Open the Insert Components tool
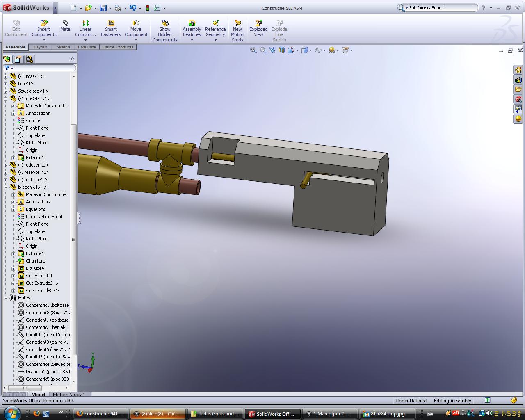Image resolution: width=525 pixels, height=420 pixels. [44, 29]
